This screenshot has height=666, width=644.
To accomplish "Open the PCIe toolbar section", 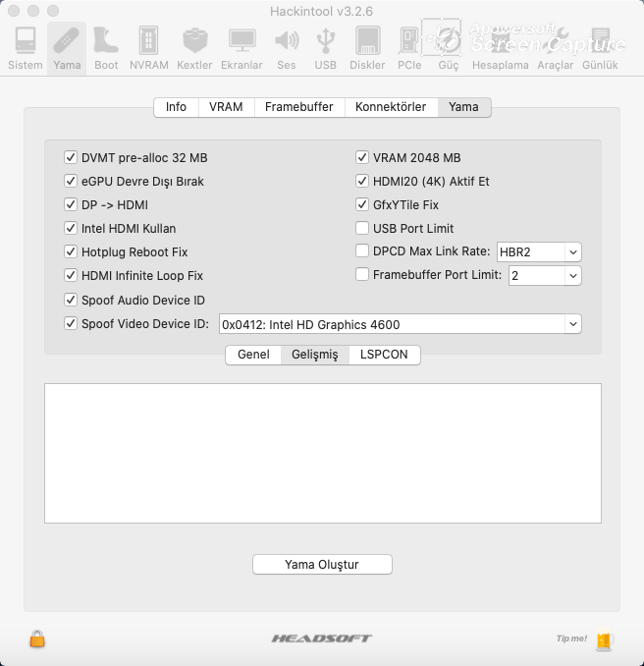I will pos(409,48).
